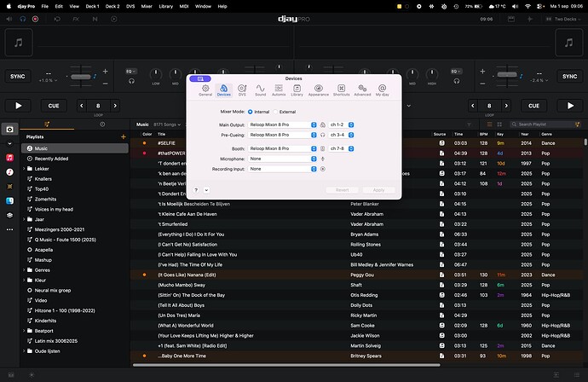The image size is (588, 382).
Task: Play the right deck
Action: pyautogui.click(x=570, y=106)
